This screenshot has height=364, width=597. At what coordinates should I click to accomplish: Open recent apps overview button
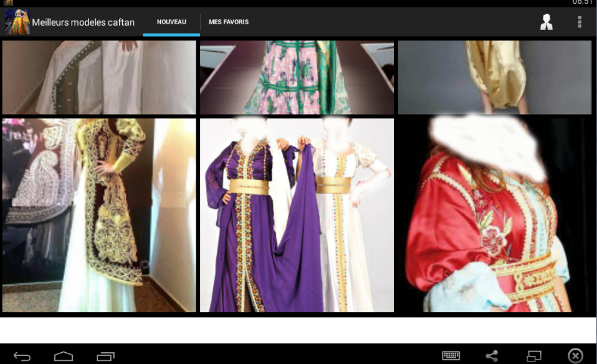tap(105, 356)
